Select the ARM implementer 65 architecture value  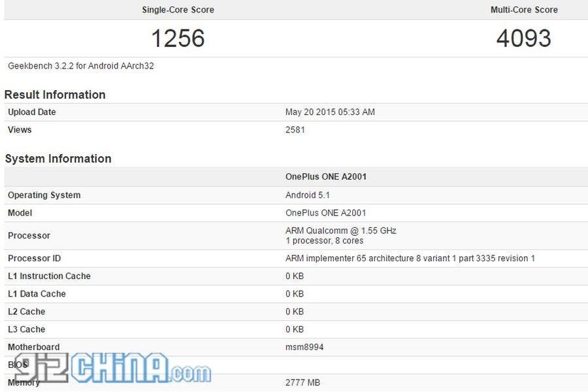(410, 259)
